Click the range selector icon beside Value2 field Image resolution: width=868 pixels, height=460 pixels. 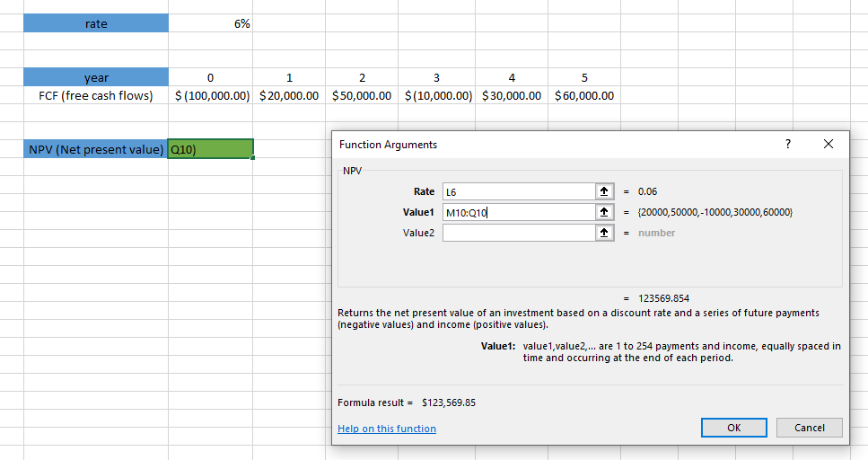coord(604,233)
